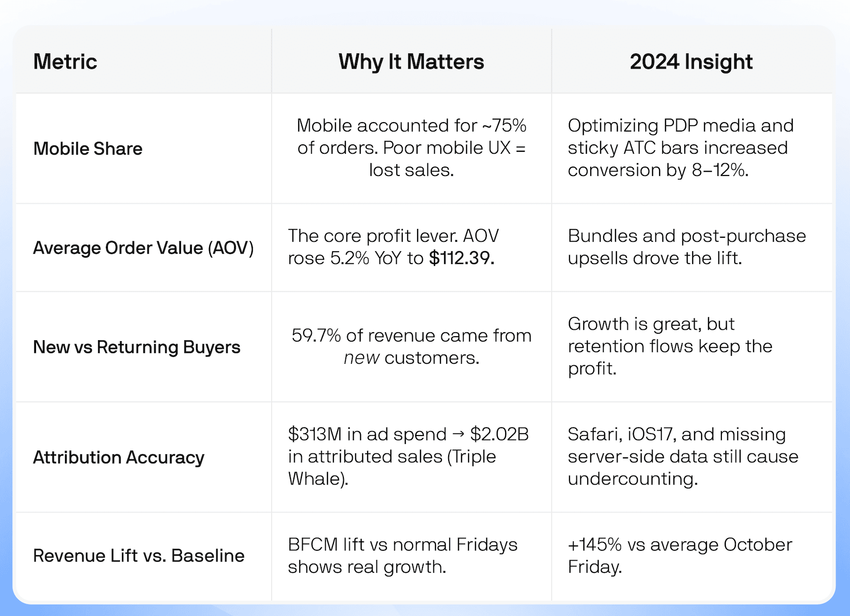Select the 2024 Insight column header
The width and height of the screenshot is (850, 616).
[x=691, y=62]
